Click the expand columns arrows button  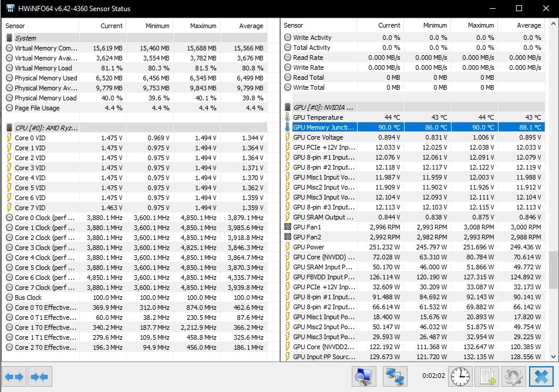pos(14,377)
